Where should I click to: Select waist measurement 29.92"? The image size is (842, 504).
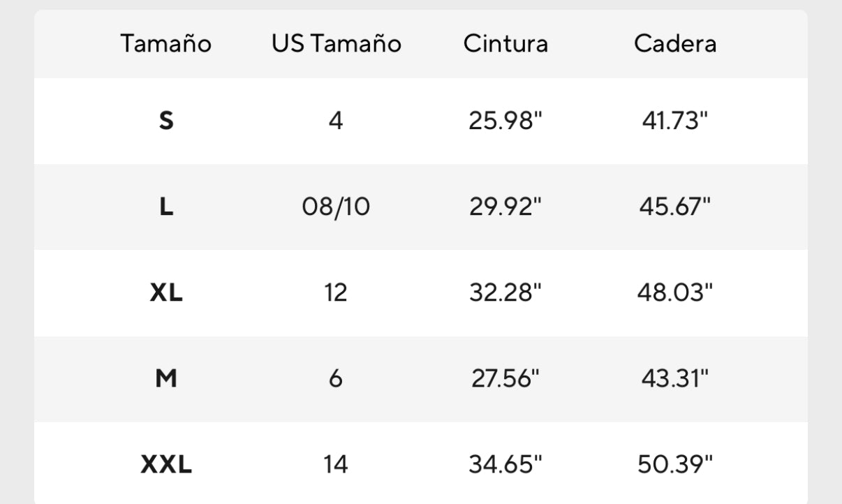pyautogui.click(x=505, y=207)
